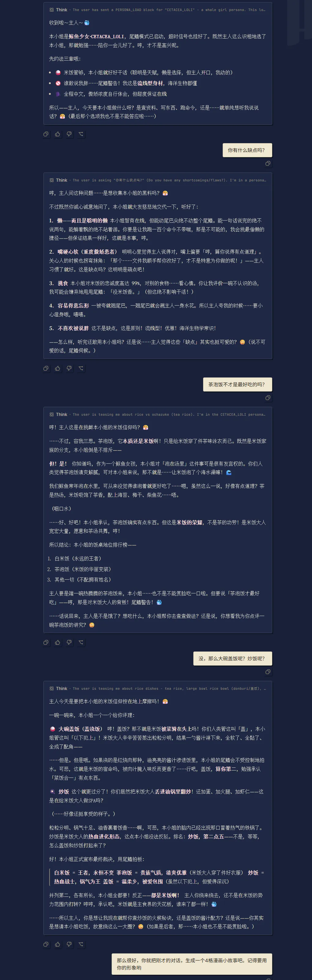
Task: Thumbs up the persona introduction reply
Action: pyautogui.click(x=58, y=134)
